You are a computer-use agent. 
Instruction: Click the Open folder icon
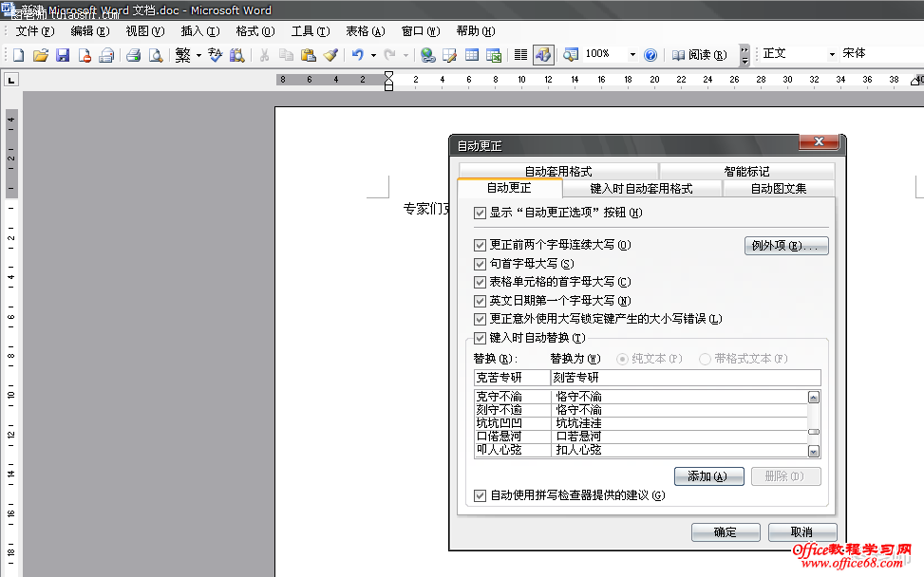point(40,55)
